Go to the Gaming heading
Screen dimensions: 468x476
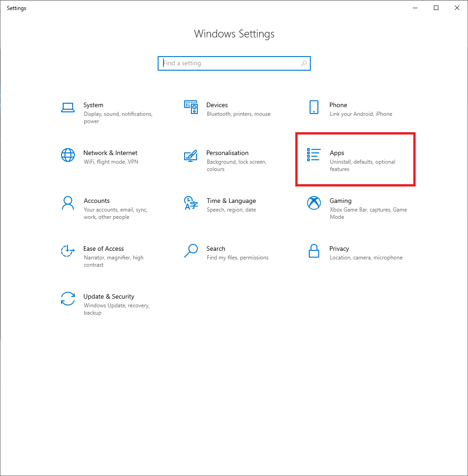point(340,201)
